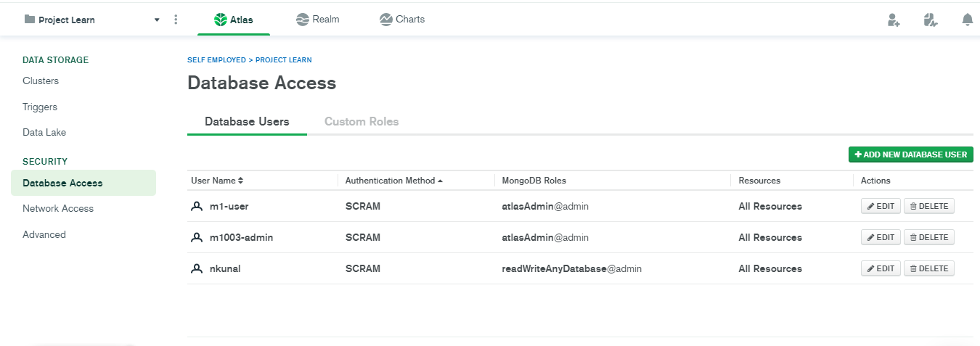Click the invite user icon
This screenshot has height=346, width=980.
[894, 20]
